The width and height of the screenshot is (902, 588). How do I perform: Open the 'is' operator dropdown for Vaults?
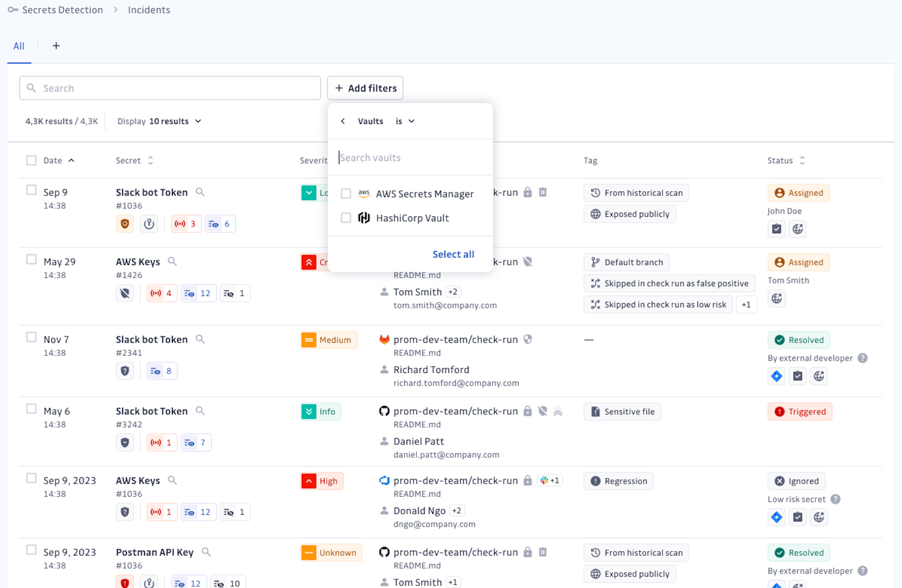pos(405,121)
